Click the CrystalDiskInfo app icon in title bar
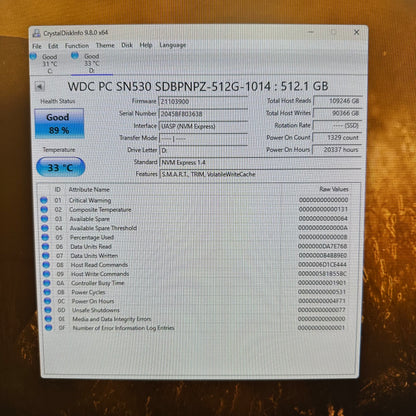This screenshot has height=416, width=416. tap(37, 33)
